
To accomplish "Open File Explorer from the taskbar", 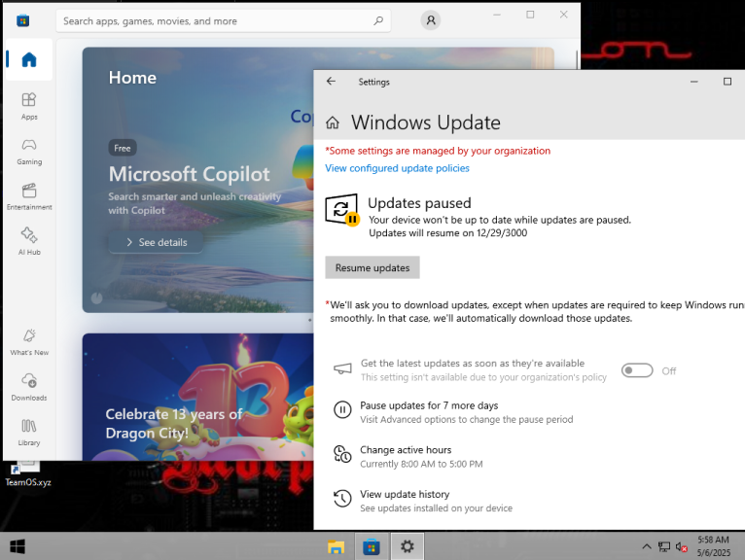I will [336, 546].
